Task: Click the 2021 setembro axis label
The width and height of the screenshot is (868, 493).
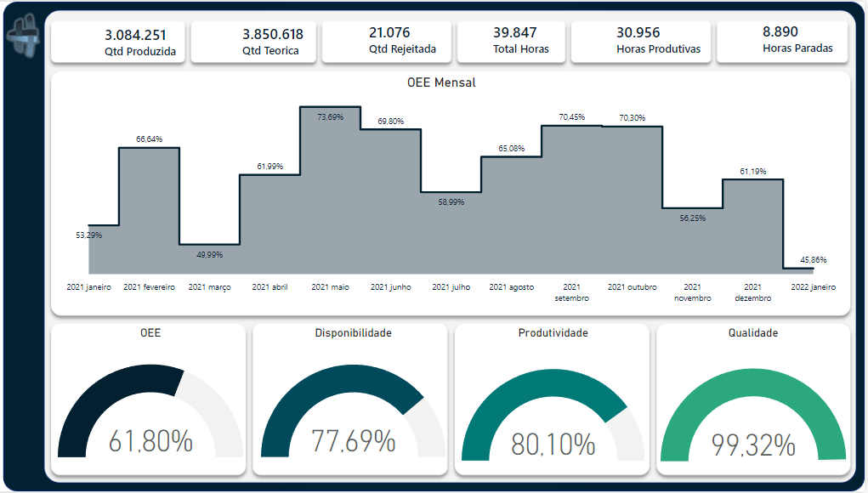Action: [572, 292]
